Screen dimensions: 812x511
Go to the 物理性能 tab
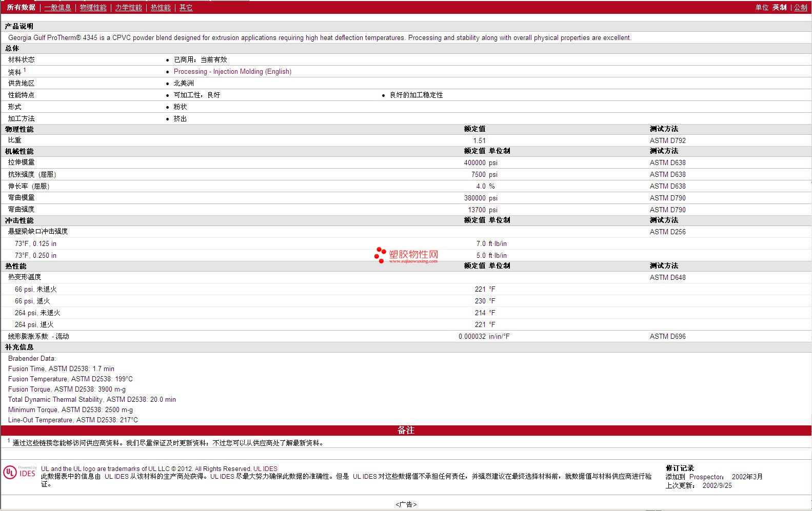pos(93,8)
